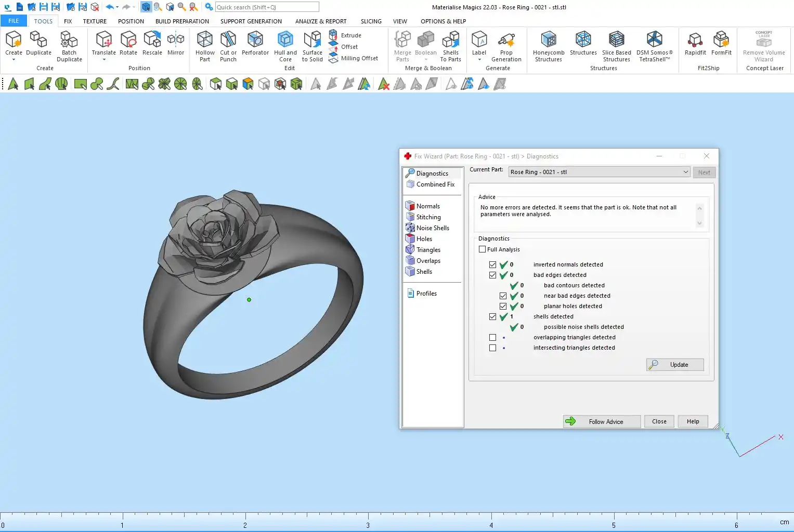Expand the Current Part dropdown

tap(685, 172)
